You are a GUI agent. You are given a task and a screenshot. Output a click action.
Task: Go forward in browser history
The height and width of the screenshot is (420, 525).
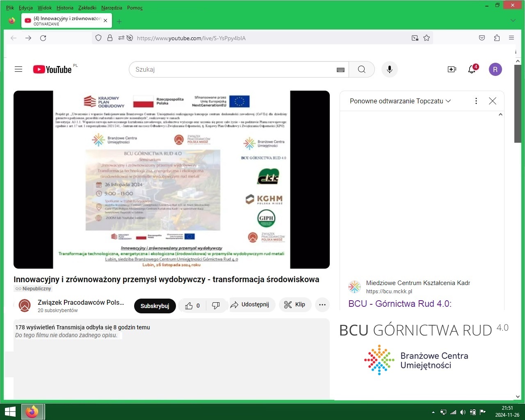[28, 38]
